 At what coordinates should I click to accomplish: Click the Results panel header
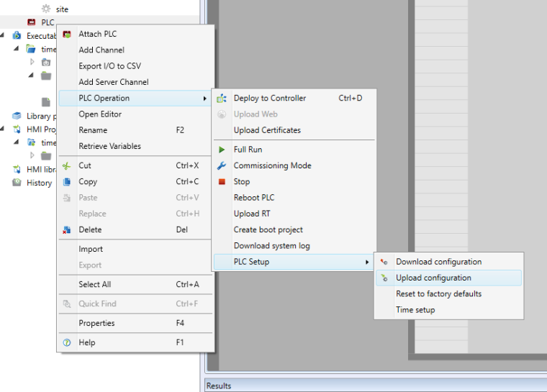pos(219,386)
